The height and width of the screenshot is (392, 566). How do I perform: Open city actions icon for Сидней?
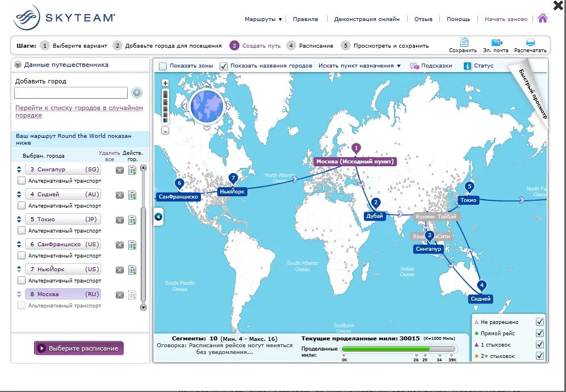[x=132, y=195]
